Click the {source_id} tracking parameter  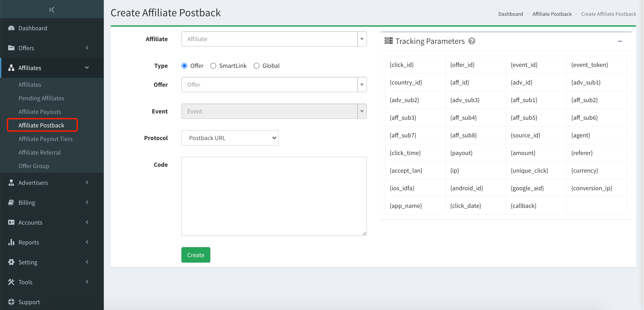[x=525, y=135]
